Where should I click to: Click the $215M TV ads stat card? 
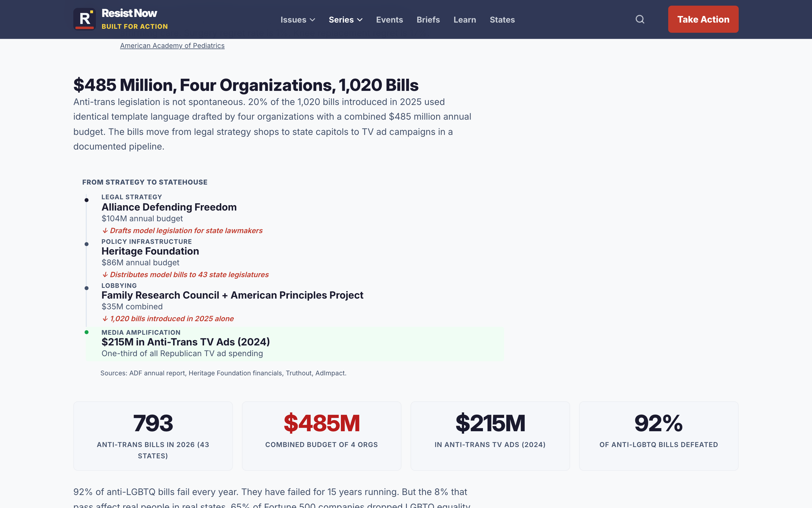coord(490,436)
